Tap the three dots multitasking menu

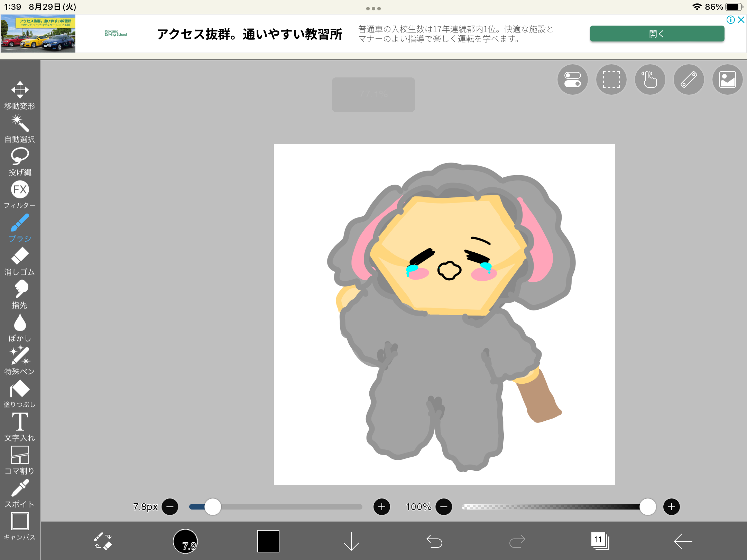(x=373, y=9)
